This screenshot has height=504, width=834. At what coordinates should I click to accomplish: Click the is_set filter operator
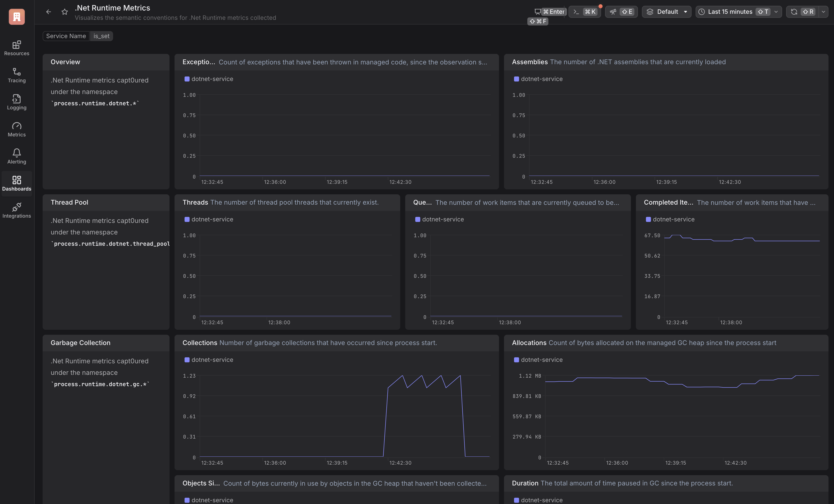(102, 36)
